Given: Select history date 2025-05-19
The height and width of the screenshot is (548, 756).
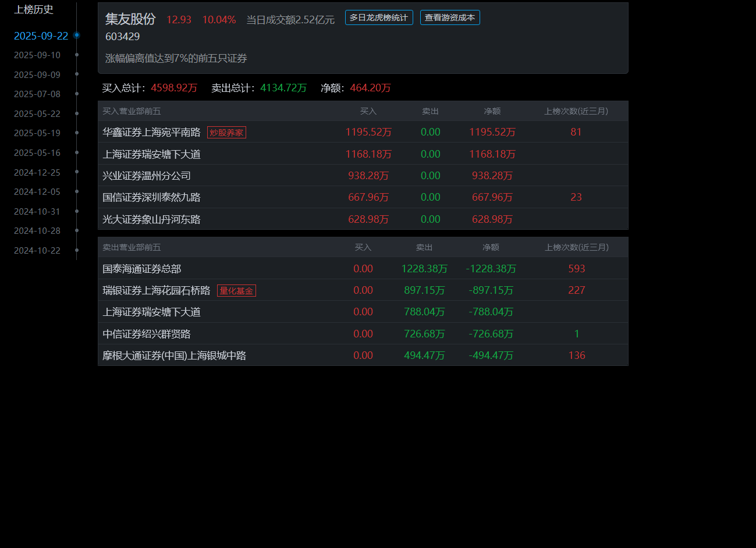Looking at the screenshot, I should (37, 133).
